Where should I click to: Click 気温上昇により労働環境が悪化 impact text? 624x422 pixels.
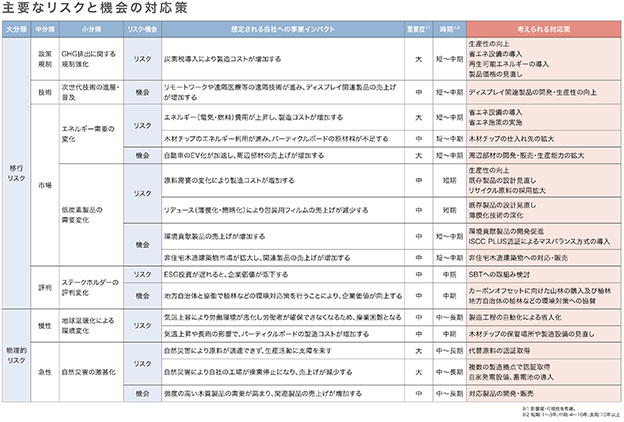(283, 318)
